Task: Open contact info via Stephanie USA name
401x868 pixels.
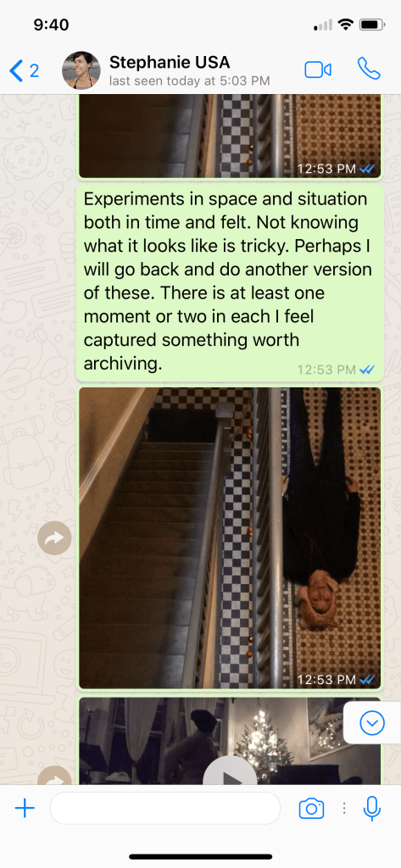Action: pyautogui.click(x=170, y=61)
